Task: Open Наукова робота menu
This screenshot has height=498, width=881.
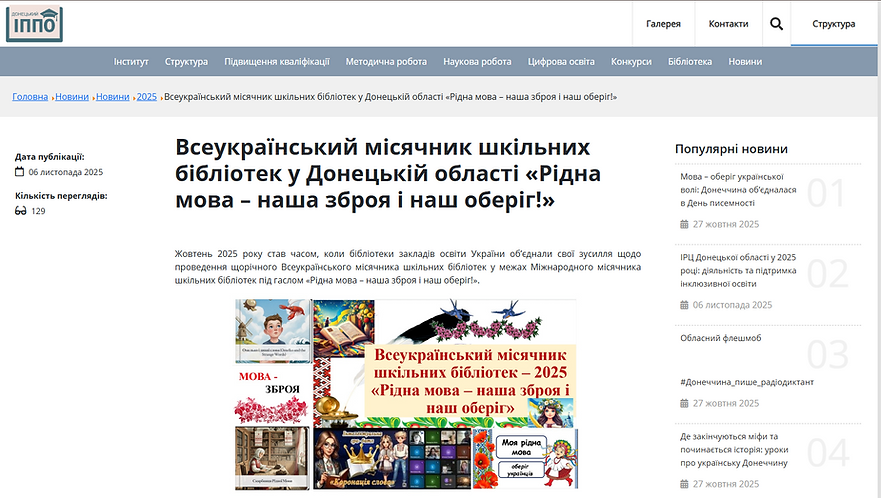Action: 477,62
